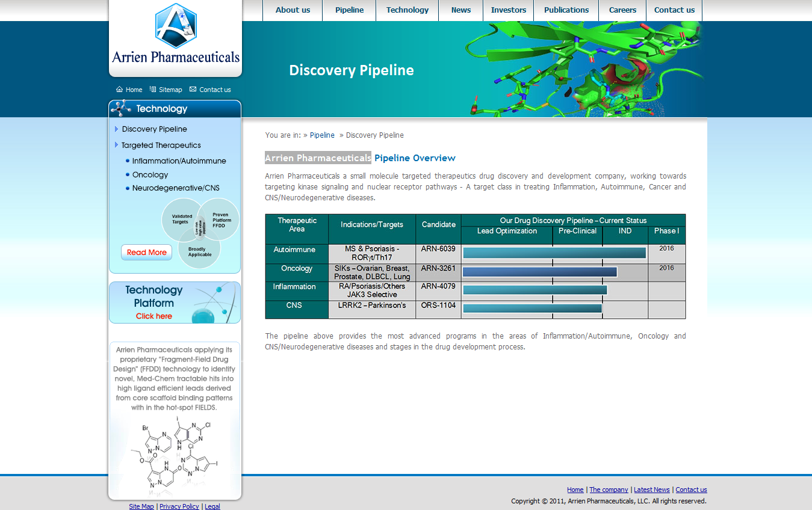Click the Pipeline breadcrumb link
812x510 pixels.
322,135
